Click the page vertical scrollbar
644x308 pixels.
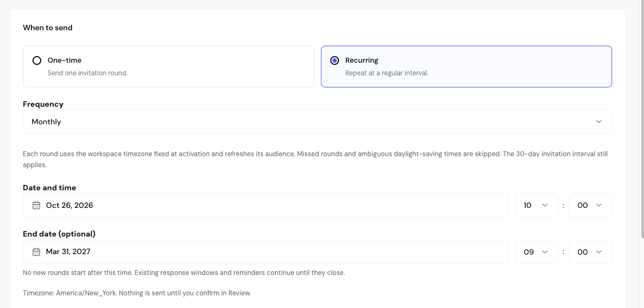642,119
